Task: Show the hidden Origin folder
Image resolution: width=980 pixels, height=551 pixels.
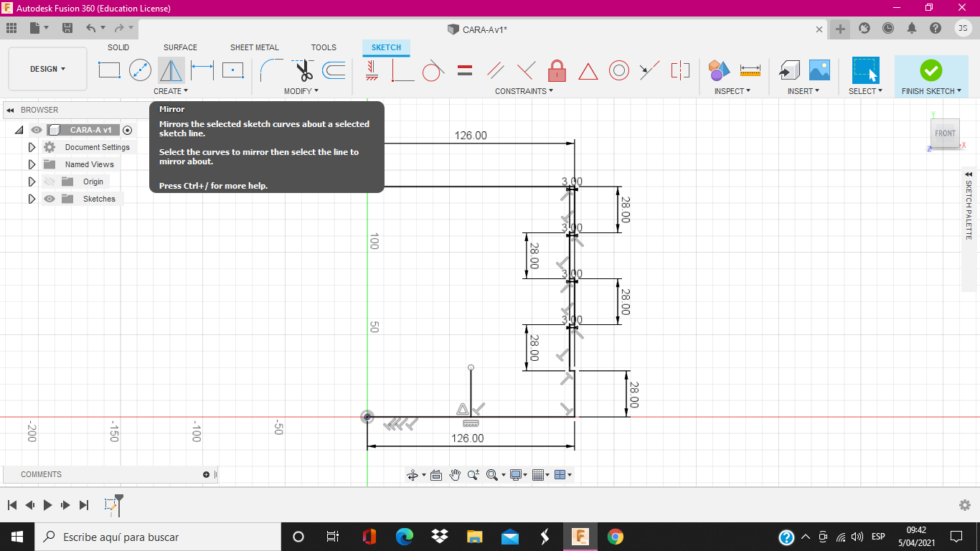Action: pyautogui.click(x=49, y=182)
